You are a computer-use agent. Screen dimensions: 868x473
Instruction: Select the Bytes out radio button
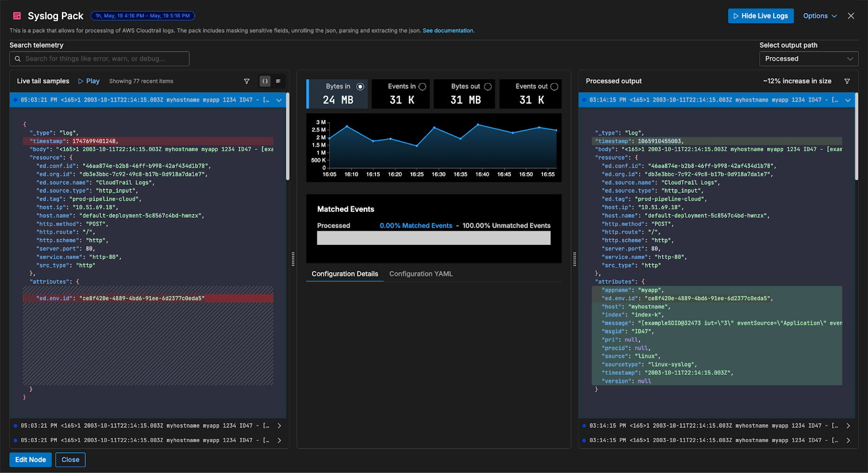tap(488, 87)
